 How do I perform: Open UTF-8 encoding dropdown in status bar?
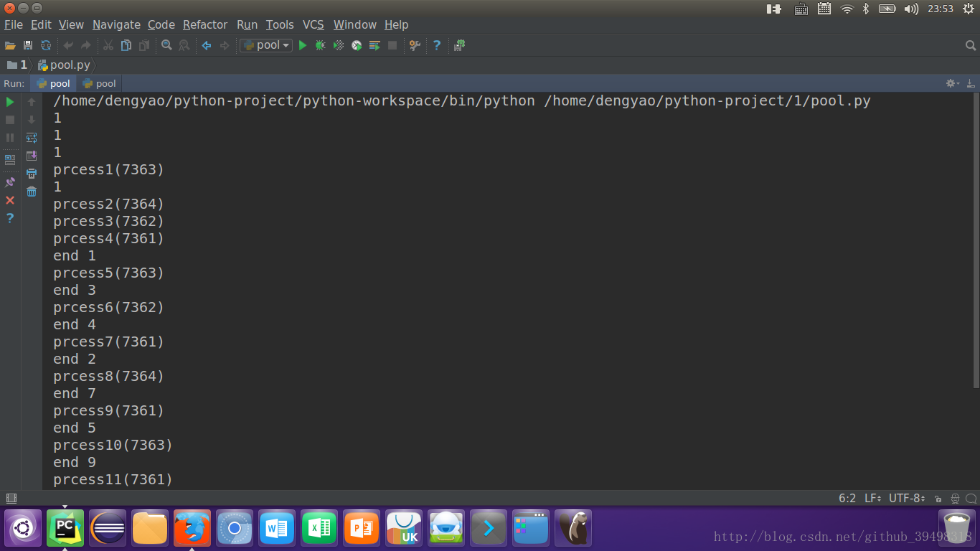(907, 498)
